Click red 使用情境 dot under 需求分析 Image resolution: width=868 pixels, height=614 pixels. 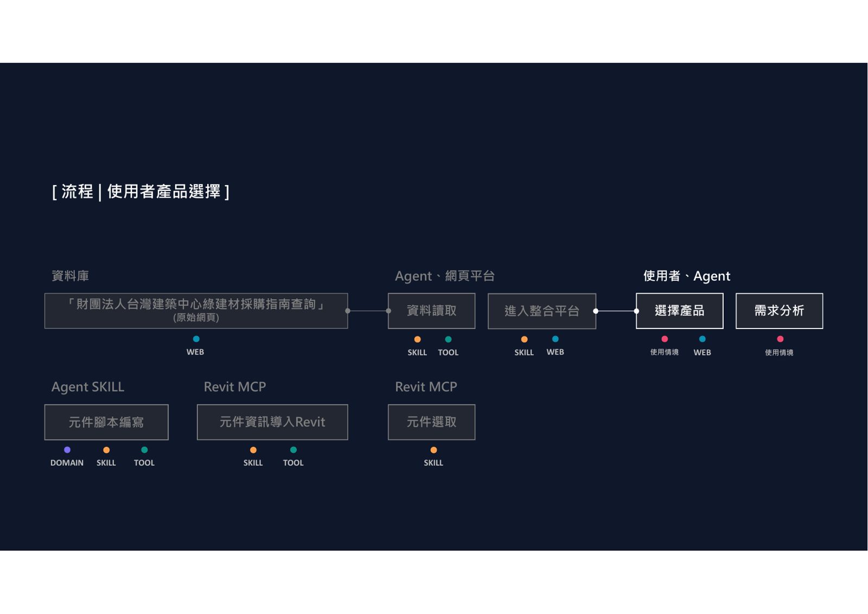click(x=780, y=339)
